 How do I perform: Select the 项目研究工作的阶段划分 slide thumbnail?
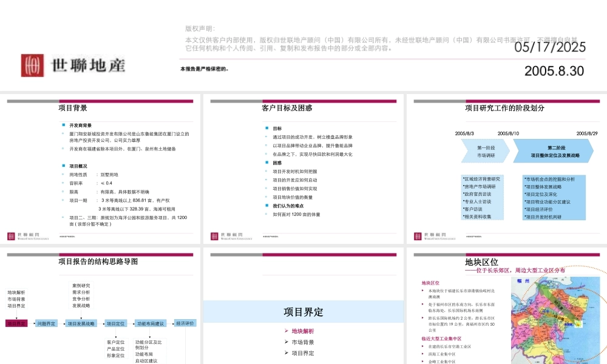(x=507, y=169)
